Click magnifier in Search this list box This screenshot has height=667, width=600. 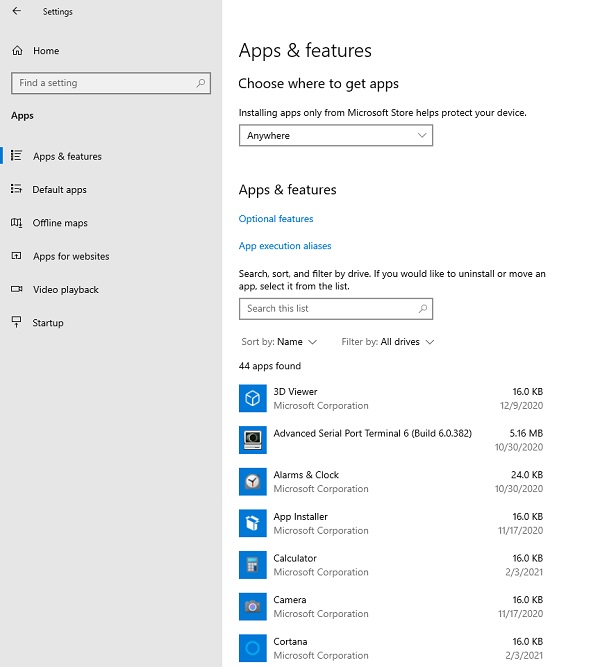point(423,309)
